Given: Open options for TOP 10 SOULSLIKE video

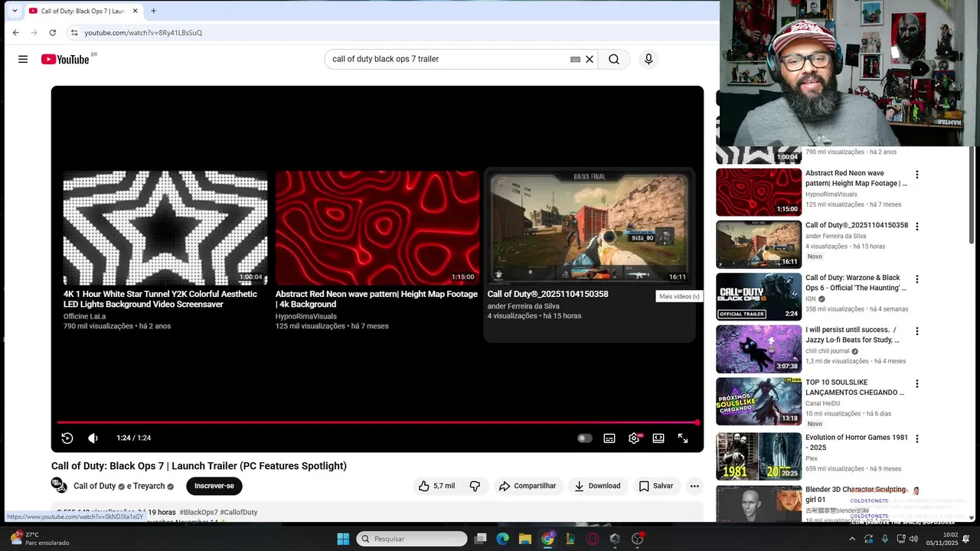Looking at the screenshot, I should [x=916, y=383].
